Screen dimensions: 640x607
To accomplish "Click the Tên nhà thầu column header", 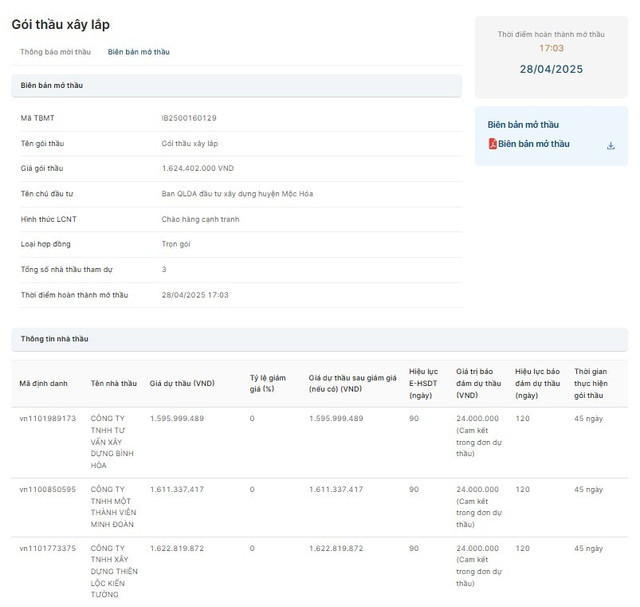I will click(x=113, y=383).
